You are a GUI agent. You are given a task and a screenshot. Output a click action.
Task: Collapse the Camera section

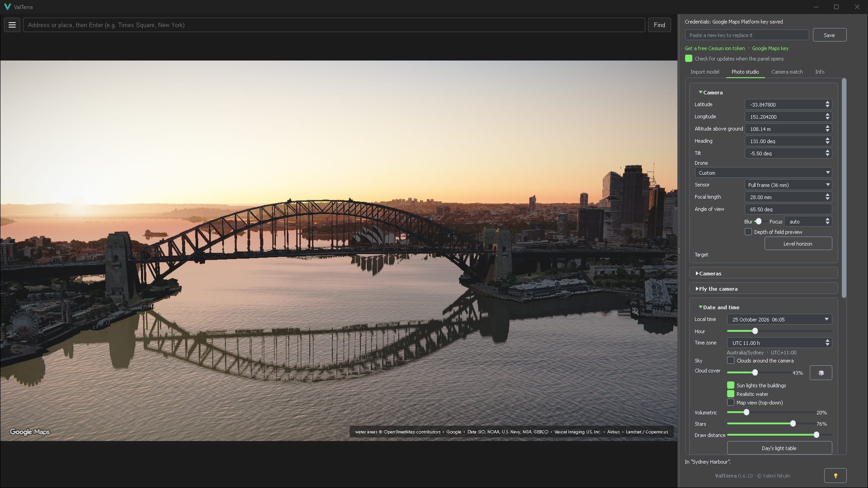point(711,92)
